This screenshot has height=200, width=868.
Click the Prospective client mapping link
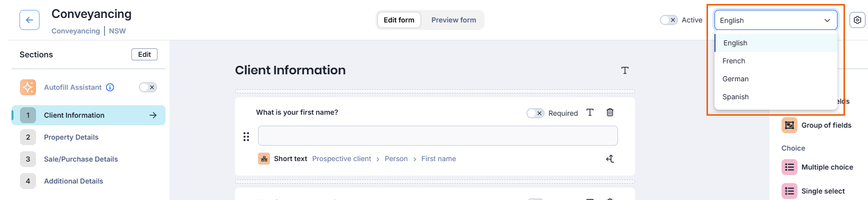click(x=341, y=159)
